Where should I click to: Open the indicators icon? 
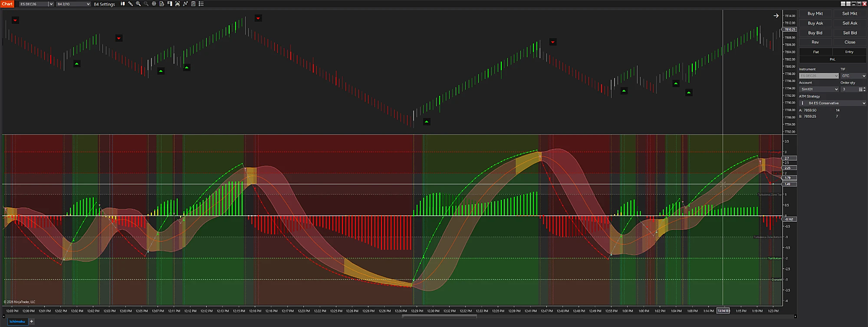click(185, 4)
